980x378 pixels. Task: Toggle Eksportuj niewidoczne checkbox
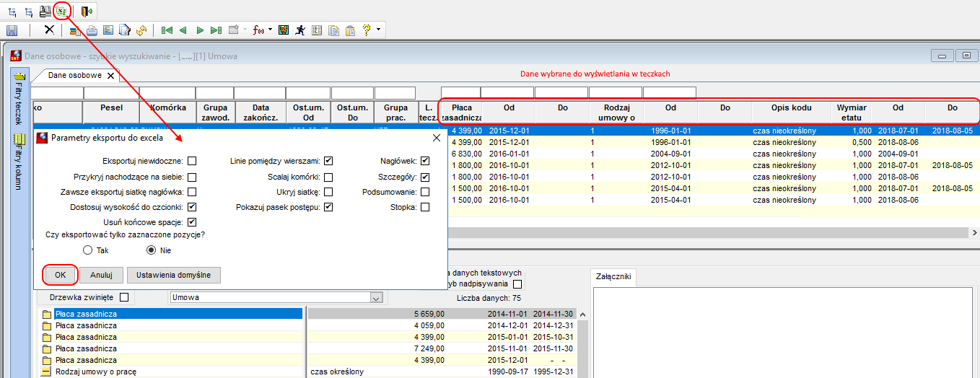coord(192,161)
